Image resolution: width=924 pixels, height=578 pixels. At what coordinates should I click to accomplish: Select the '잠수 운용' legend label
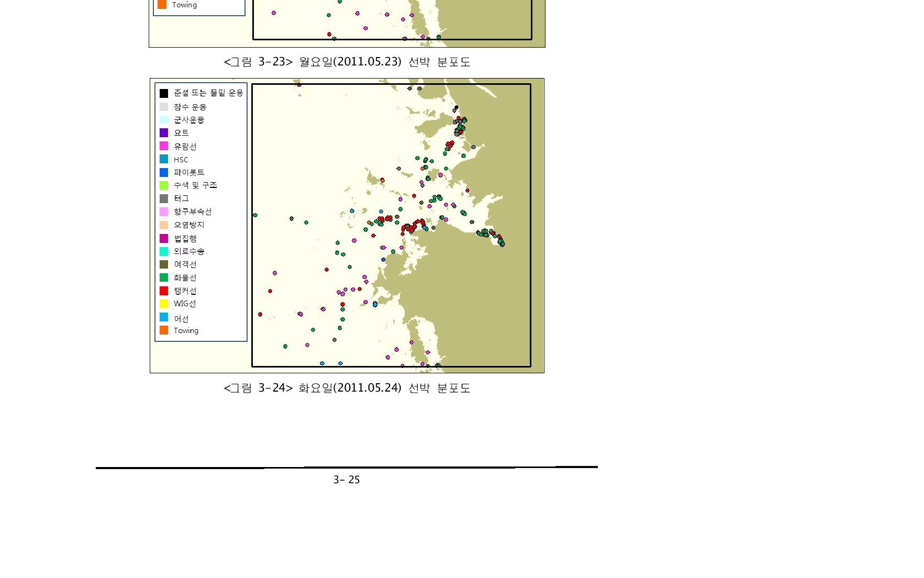coord(190,107)
